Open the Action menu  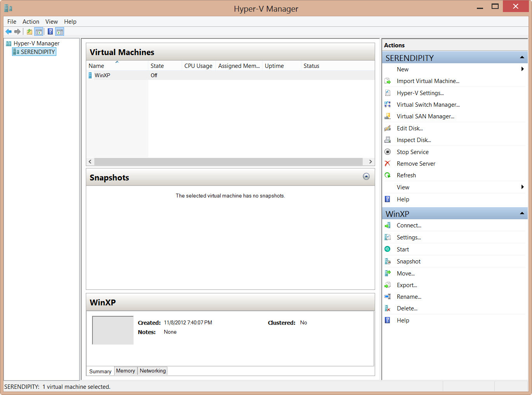pyautogui.click(x=31, y=22)
